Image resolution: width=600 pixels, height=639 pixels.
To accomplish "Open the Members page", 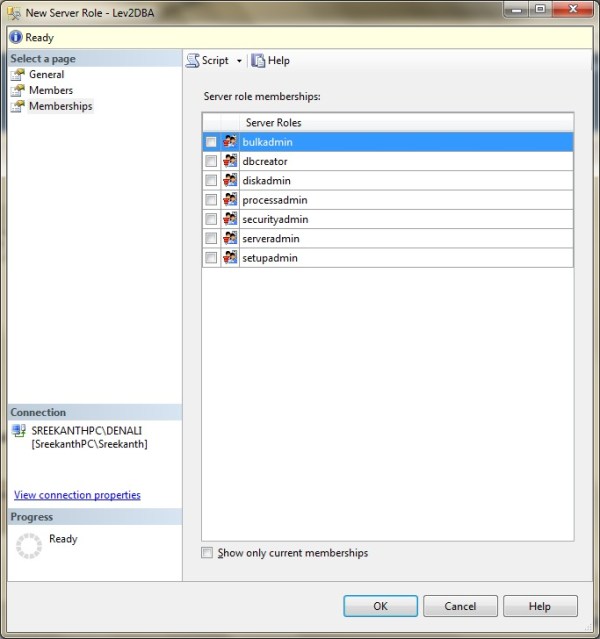I will point(50,90).
